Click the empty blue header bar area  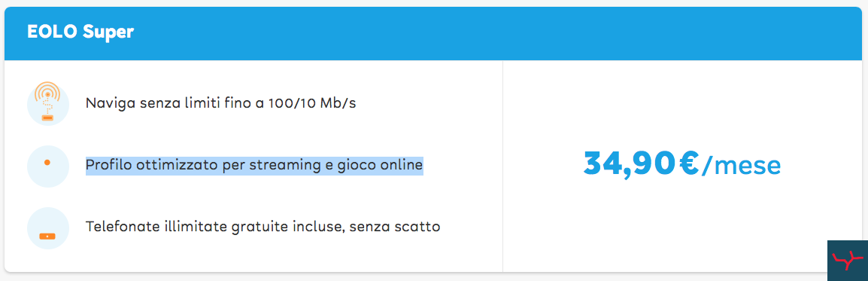coord(498,33)
